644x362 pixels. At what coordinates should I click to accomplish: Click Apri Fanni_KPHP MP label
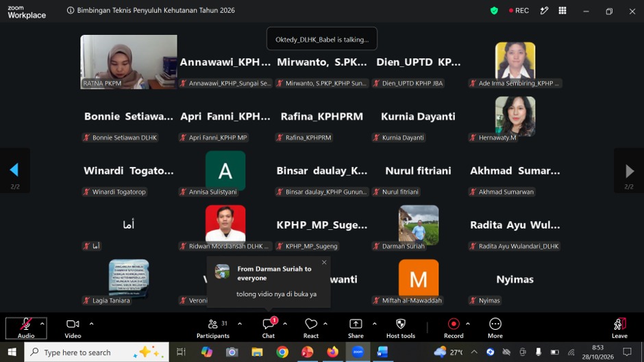[x=214, y=138]
